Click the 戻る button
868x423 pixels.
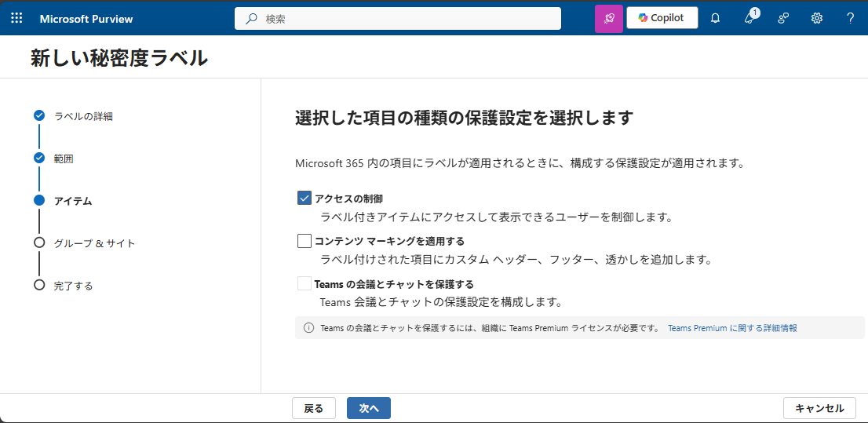coord(313,409)
